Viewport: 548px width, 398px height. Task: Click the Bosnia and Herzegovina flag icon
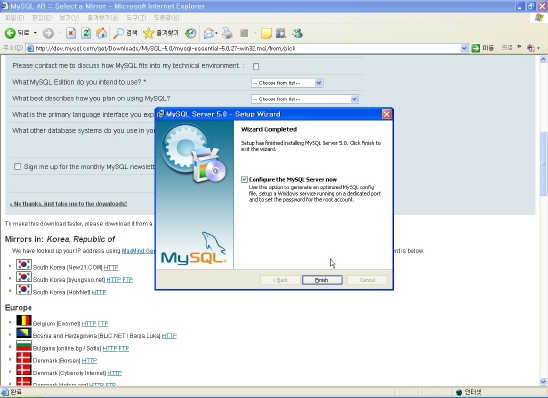(24, 333)
